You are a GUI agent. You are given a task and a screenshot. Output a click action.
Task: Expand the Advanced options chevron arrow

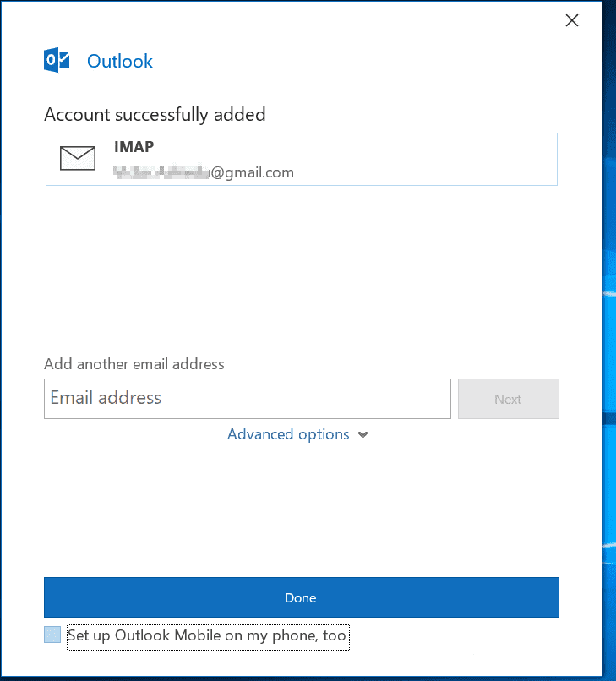[363, 435]
